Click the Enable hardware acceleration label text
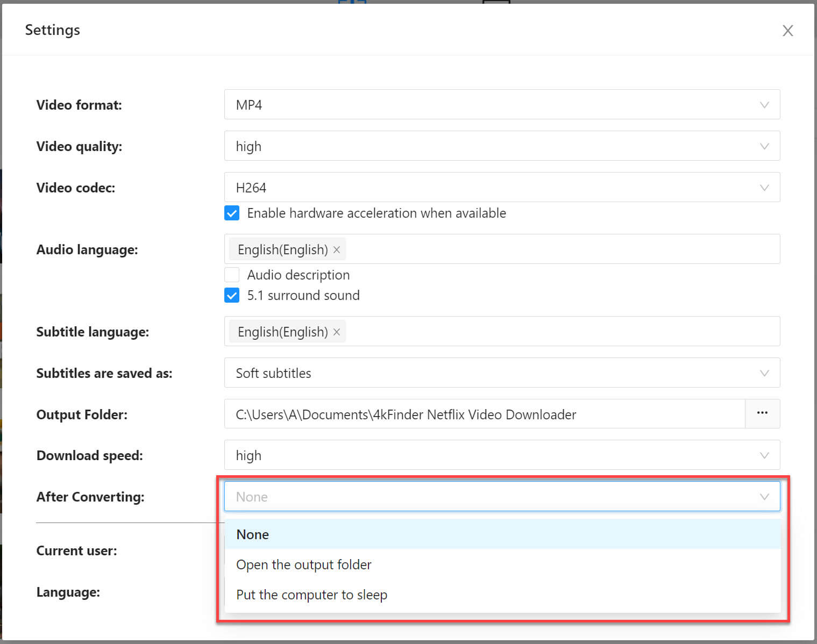 click(376, 213)
